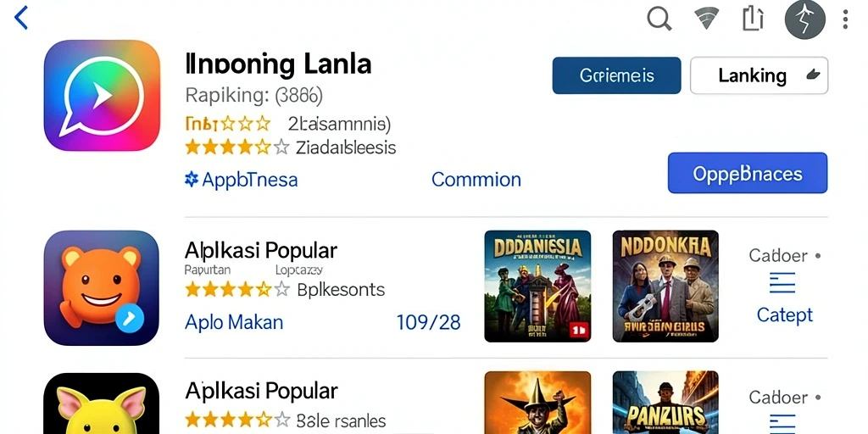Tap the Wi-Fi signal icon

706,19
